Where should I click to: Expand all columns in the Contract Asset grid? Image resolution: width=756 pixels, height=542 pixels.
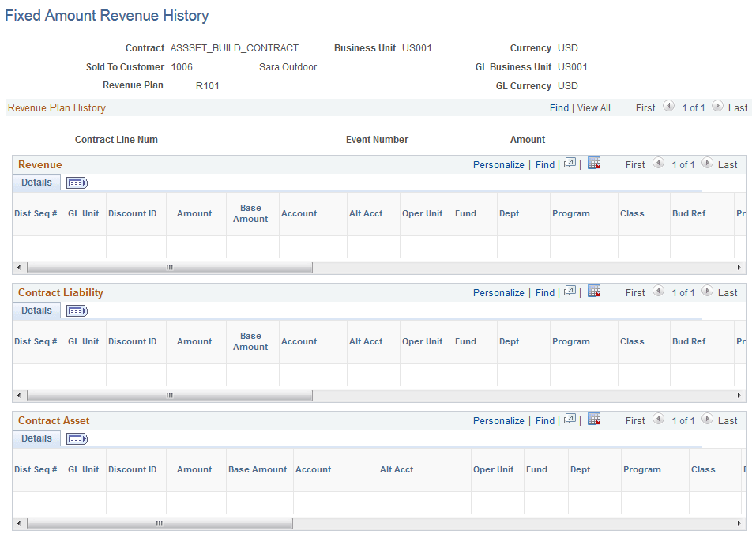coord(76,438)
